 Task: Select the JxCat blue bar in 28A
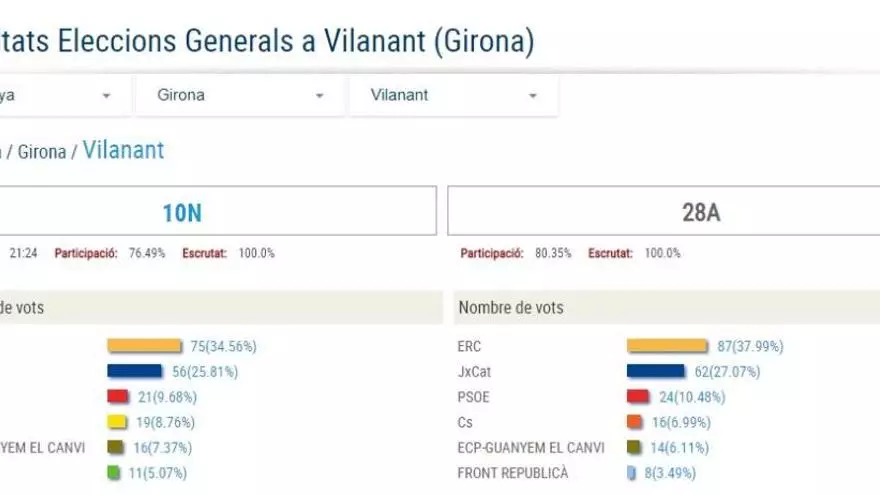tap(656, 371)
